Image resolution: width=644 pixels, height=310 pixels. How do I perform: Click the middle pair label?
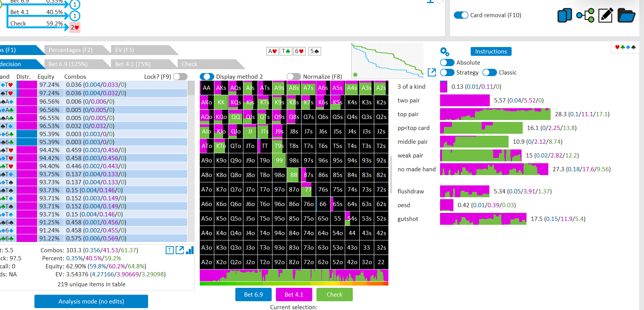(x=412, y=142)
